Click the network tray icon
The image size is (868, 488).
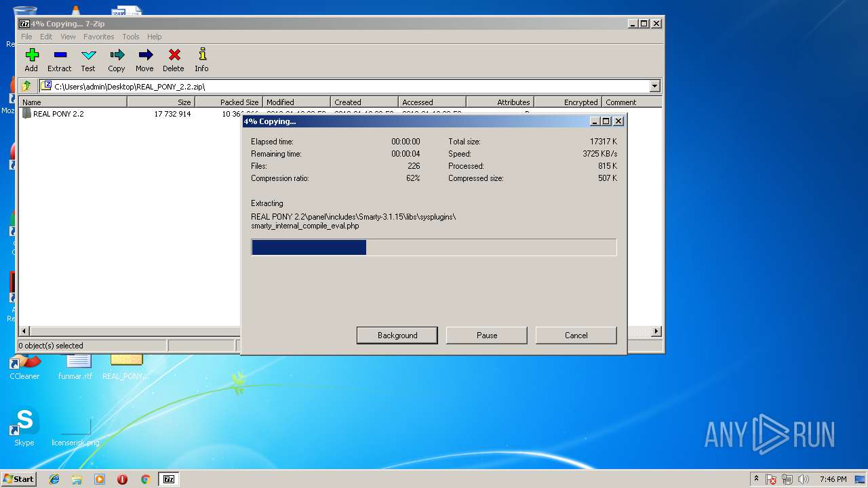787,479
